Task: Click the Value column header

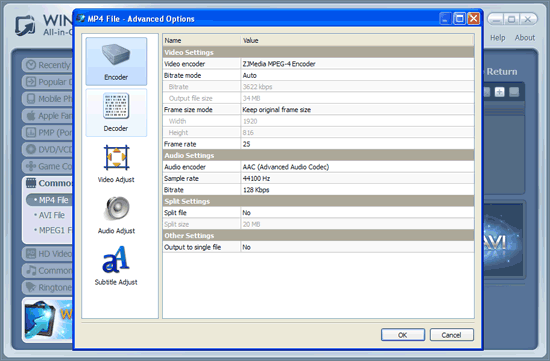Action: pyautogui.click(x=357, y=40)
